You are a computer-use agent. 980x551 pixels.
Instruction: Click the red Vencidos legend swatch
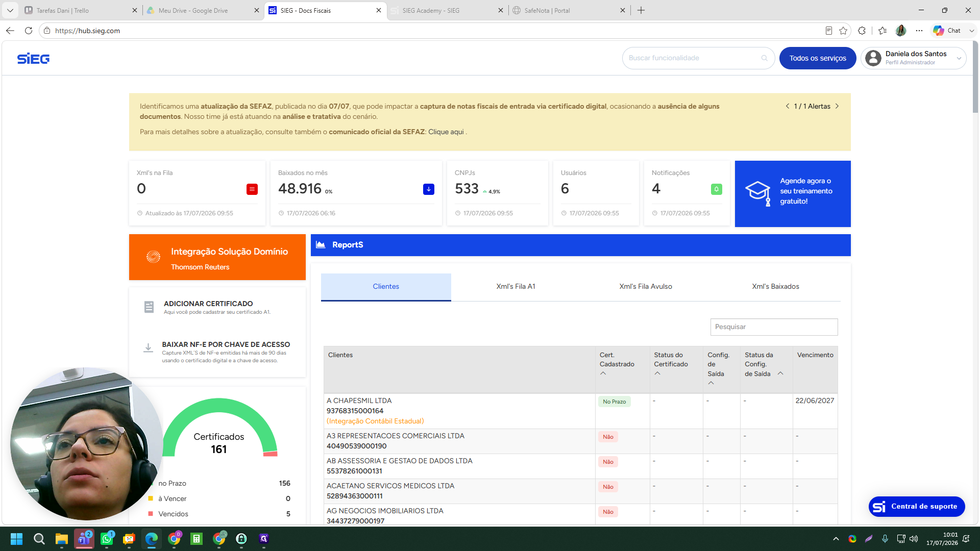click(151, 514)
